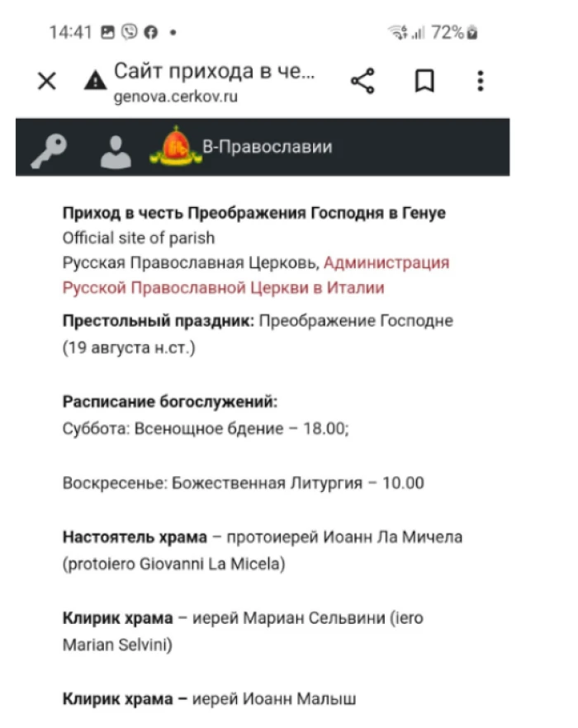Tap the gallery notification icon in status bar
This screenshot has height=728, width=578.
pyautogui.click(x=108, y=33)
